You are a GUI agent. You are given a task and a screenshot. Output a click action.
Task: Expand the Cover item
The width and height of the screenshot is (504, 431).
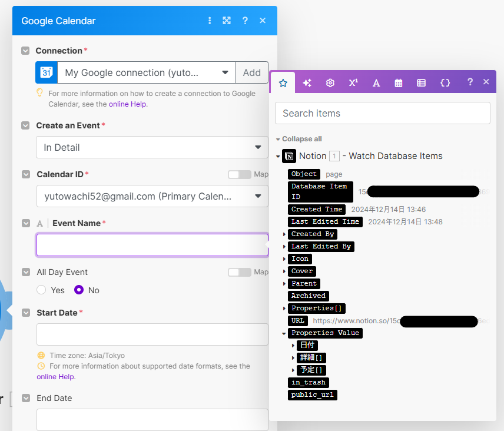tap(284, 271)
